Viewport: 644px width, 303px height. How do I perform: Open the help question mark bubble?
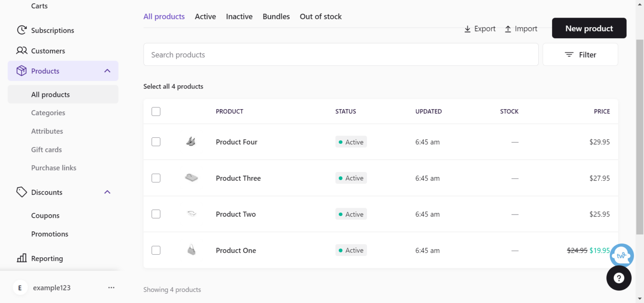click(618, 278)
